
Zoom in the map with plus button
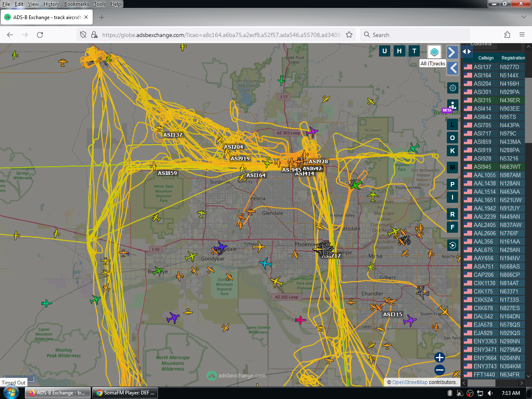[440, 357]
